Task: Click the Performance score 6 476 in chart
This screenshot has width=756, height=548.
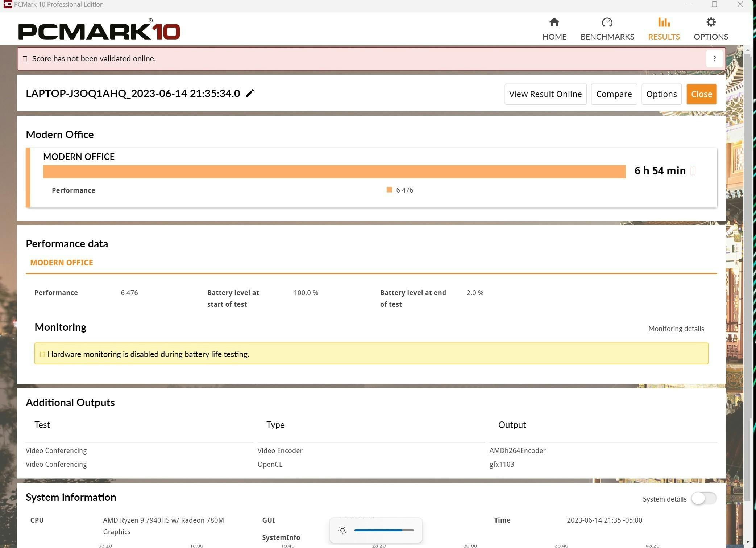Action: point(404,190)
